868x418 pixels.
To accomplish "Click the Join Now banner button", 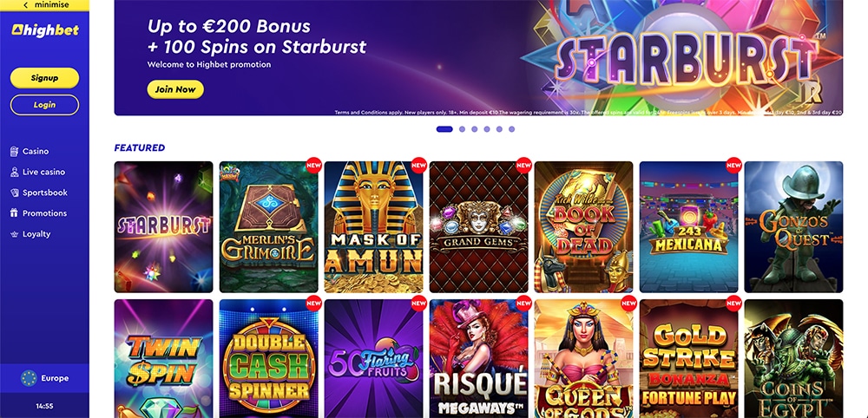I will point(175,89).
